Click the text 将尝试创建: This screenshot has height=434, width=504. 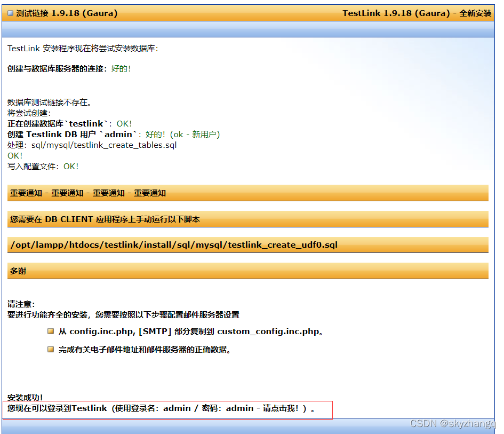point(29,113)
